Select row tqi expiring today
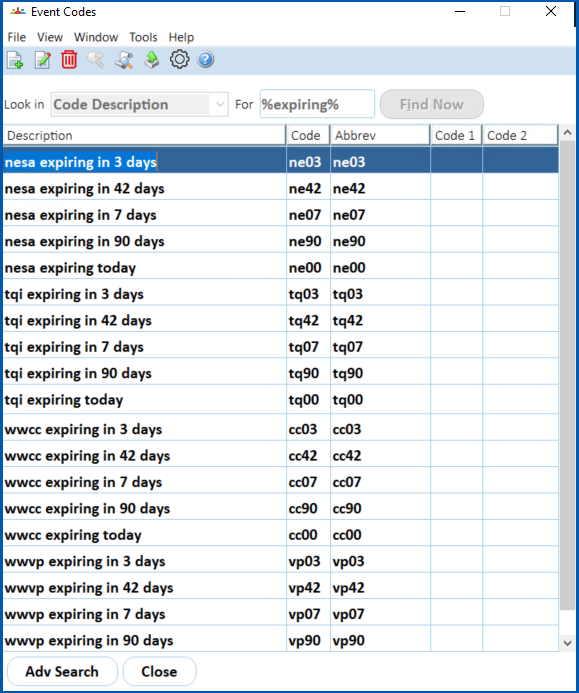The height and width of the screenshot is (693, 579). (281, 400)
